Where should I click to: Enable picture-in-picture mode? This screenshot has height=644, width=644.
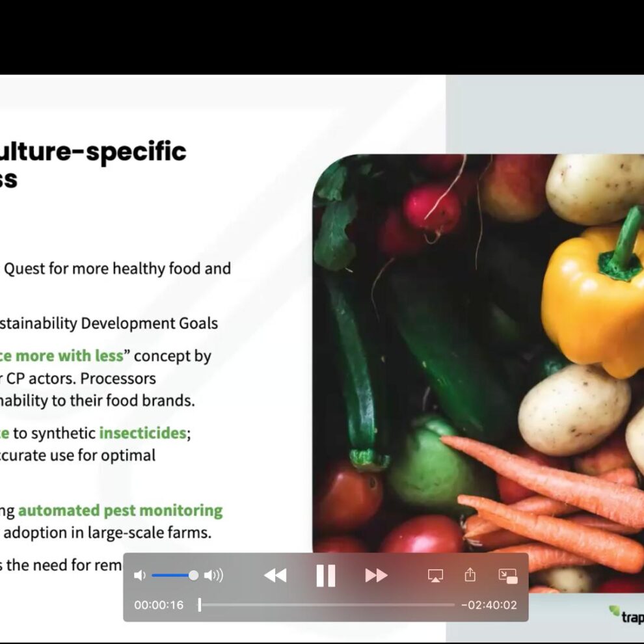[x=507, y=575]
